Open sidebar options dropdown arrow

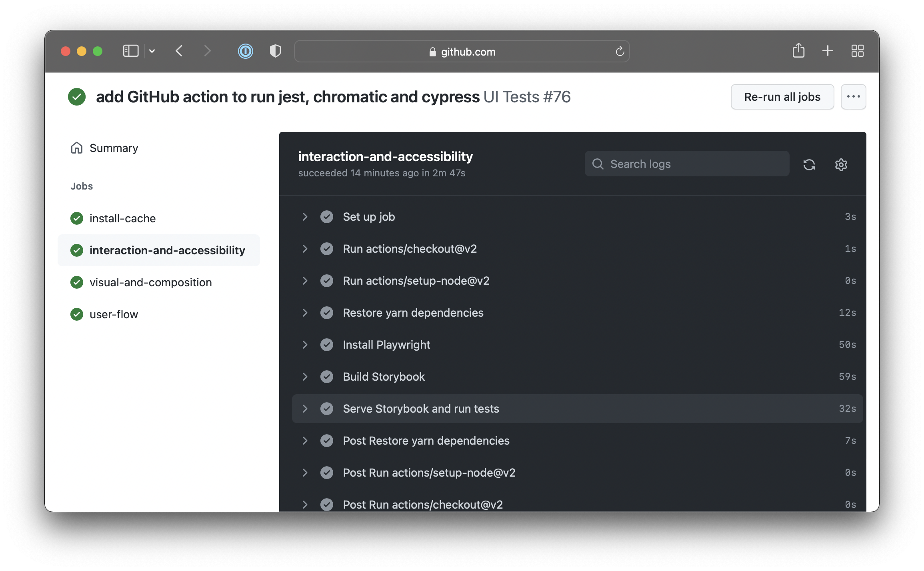coord(152,51)
